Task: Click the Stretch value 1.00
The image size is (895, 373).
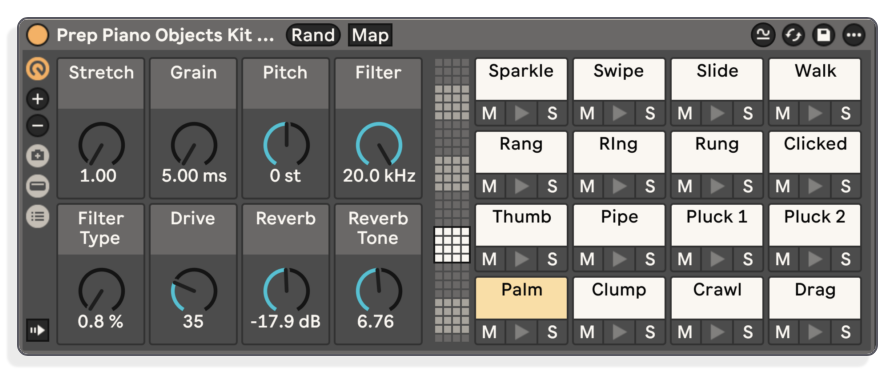Action: point(98,175)
